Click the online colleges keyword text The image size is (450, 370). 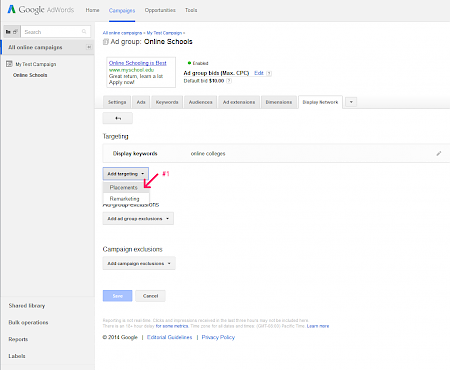[x=208, y=154]
